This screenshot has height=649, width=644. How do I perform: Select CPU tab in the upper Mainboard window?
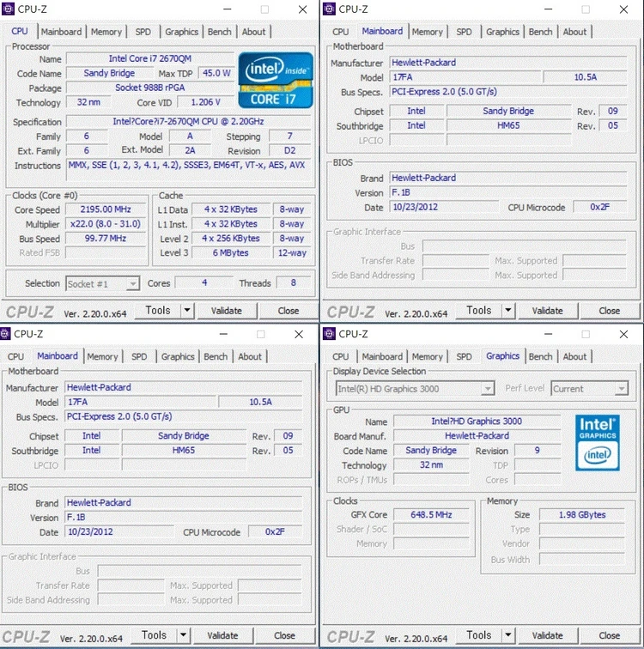(341, 32)
